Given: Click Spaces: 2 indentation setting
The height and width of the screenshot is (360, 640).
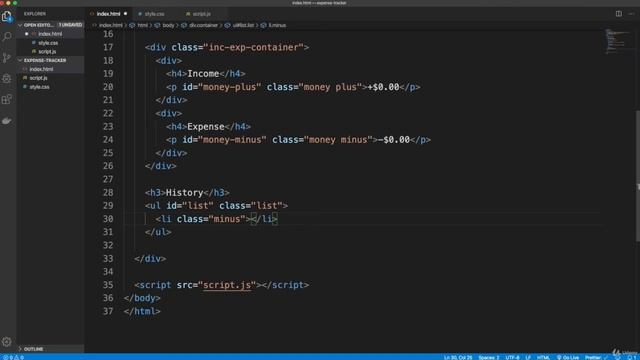Looking at the screenshot, I should click(489, 357).
